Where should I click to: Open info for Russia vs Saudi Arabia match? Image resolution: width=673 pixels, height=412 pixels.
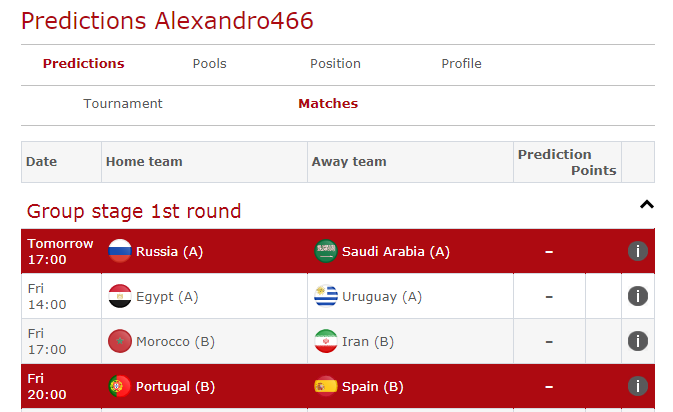(x=638, y=252)
